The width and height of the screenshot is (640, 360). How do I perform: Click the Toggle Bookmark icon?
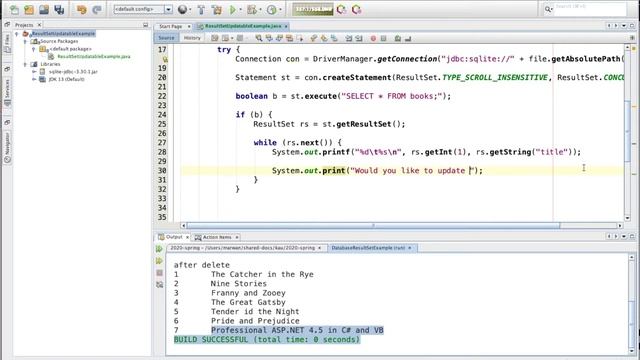point(334,38)
